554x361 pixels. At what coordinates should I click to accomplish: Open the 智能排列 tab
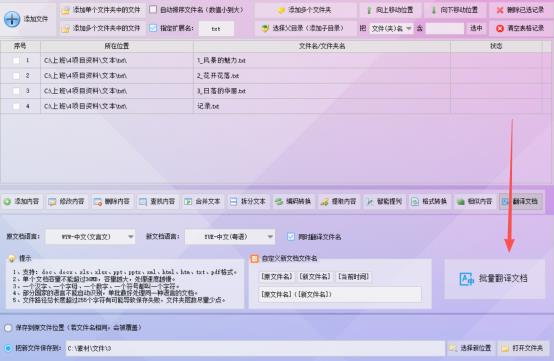click(x=384, y=202)
